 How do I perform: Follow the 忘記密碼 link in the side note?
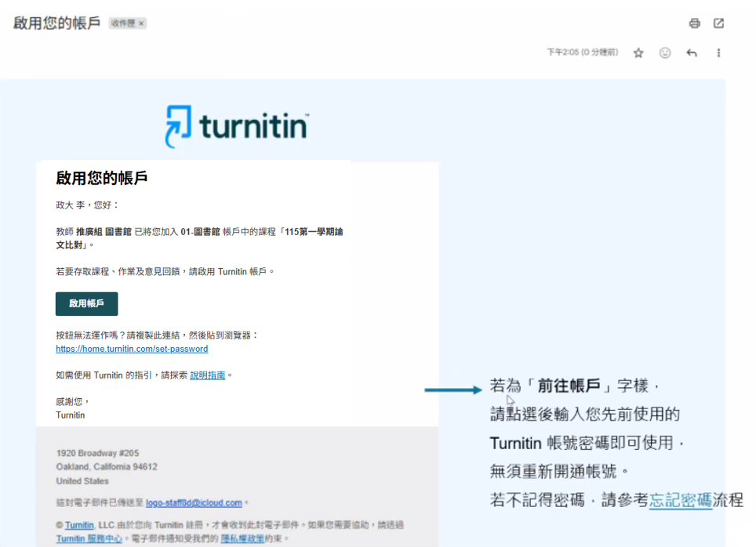680,500
